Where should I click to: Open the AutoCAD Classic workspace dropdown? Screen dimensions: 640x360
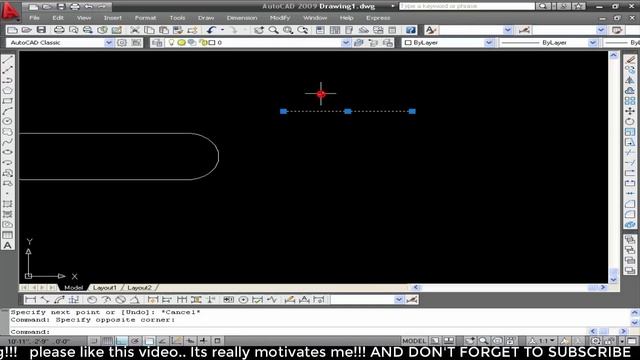click(109, 42)
